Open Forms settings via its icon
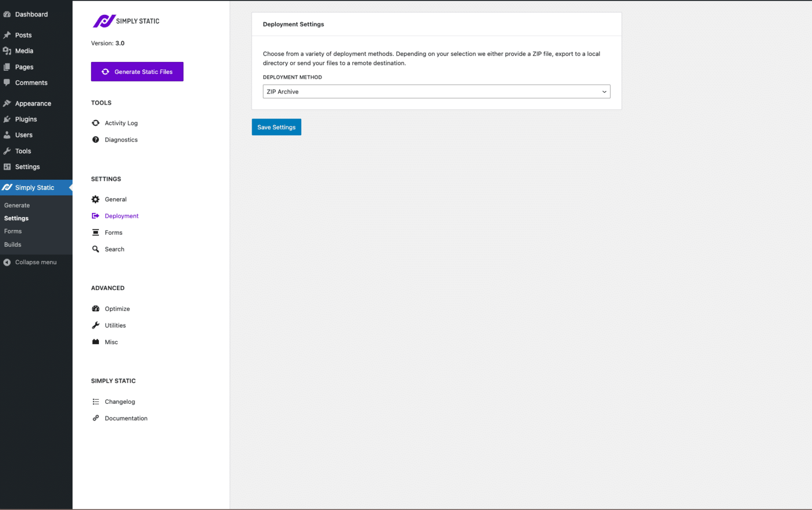Screen dimensions: 812x510 pyautogui.click(x=96, y=233)
